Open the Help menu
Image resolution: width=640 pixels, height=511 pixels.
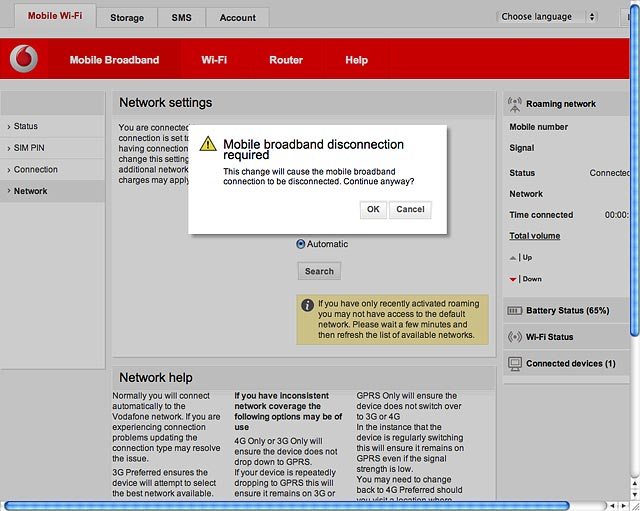(x=357, y=60)
